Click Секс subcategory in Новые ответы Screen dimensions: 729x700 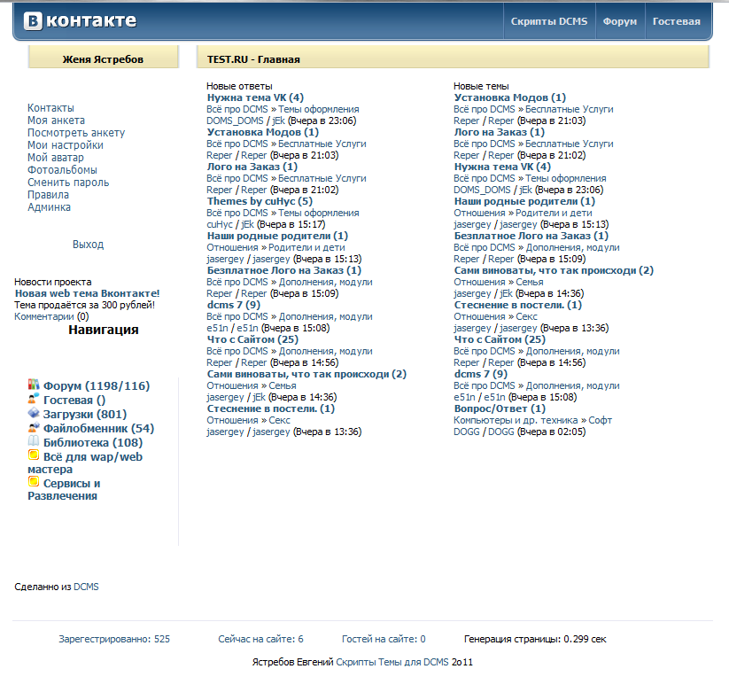click(x=279, y=421)
